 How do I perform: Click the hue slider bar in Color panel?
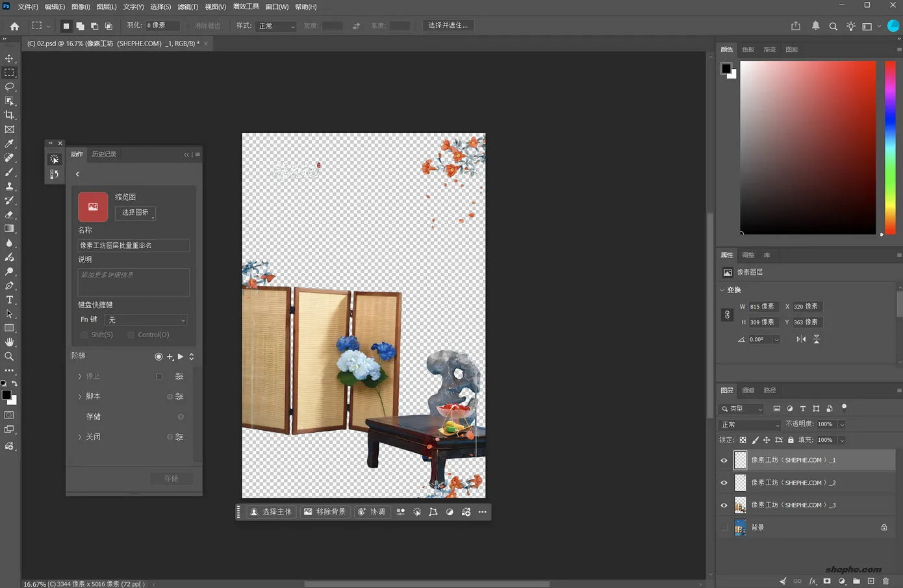click(x=890, y=147)
